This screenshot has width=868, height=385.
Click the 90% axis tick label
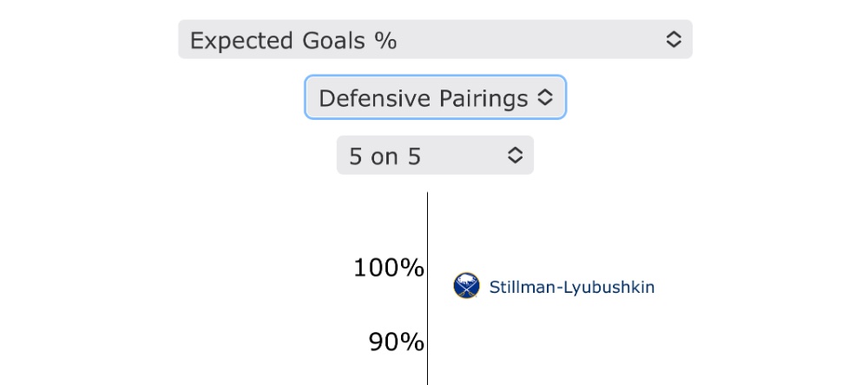point(397,342)
